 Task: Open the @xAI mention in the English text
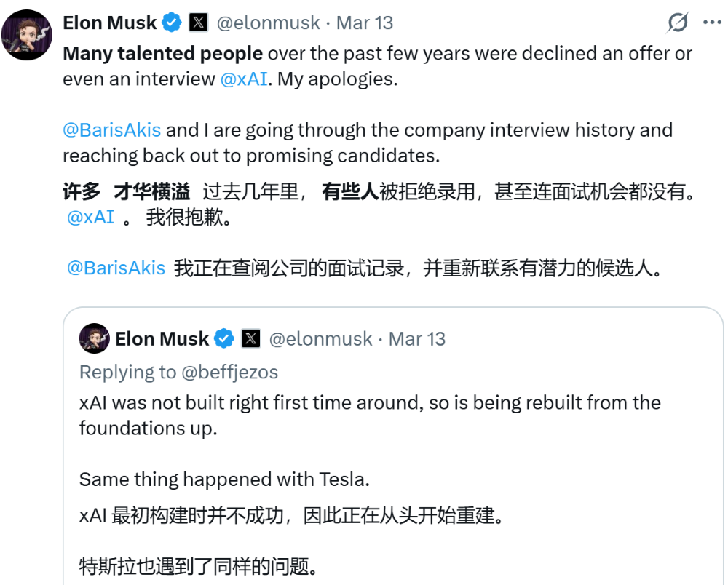click(244, 79)
